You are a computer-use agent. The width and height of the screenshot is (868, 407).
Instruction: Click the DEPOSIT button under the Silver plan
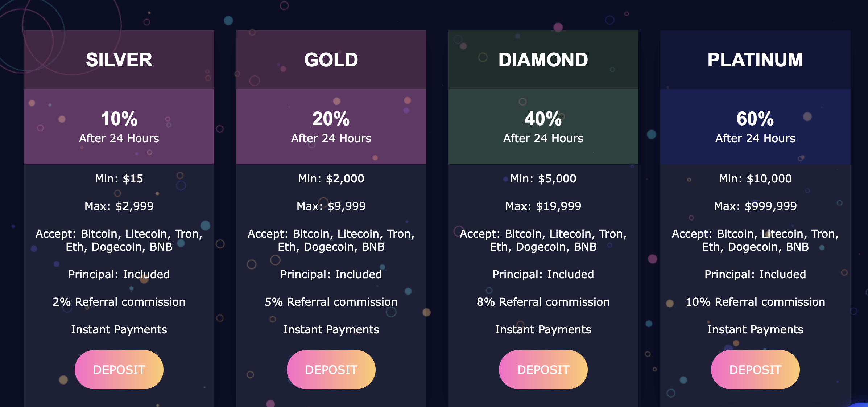pos(119,370)
